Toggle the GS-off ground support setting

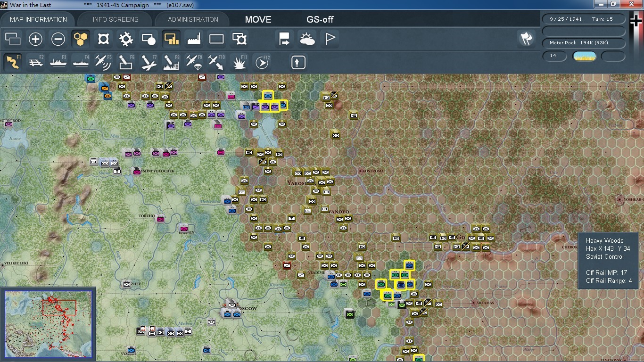click(x=320, y=19)
